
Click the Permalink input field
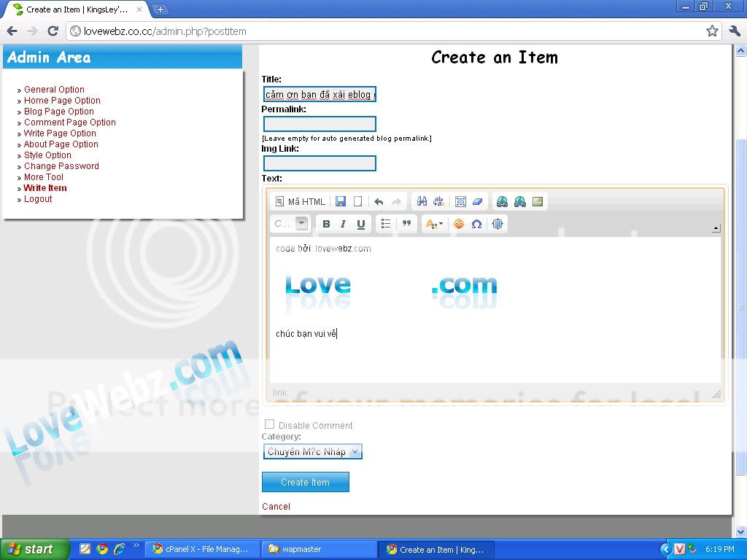point(320,124)
